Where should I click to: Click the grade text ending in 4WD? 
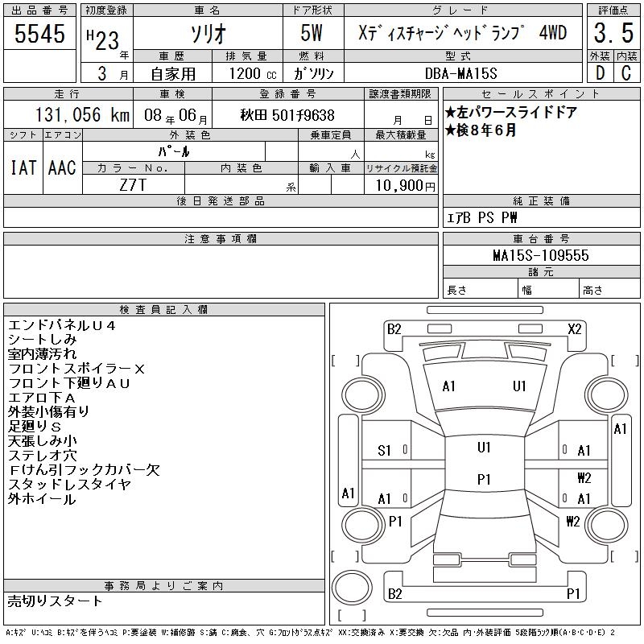[x=462, y=33]
